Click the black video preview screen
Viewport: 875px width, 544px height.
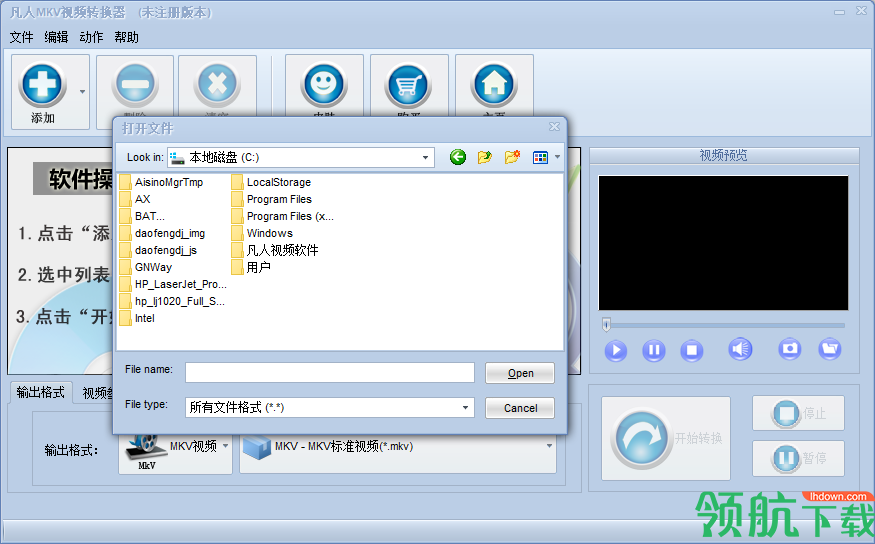(x=723, y=243)
